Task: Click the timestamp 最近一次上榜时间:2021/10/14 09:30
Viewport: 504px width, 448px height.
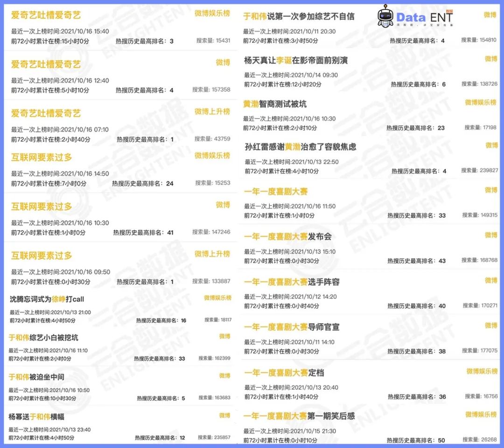Action: pos(291,75)
